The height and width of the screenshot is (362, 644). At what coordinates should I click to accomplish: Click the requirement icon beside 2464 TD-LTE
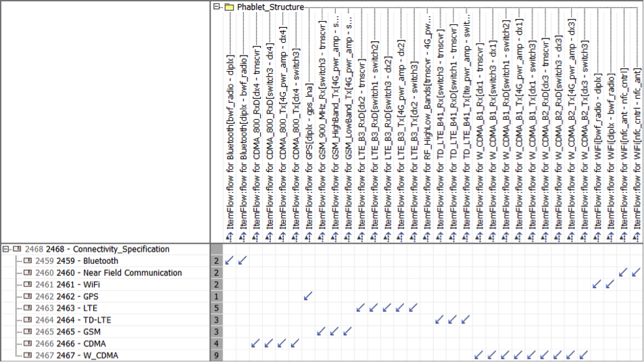pyautogui.click(x=28, y=319)
